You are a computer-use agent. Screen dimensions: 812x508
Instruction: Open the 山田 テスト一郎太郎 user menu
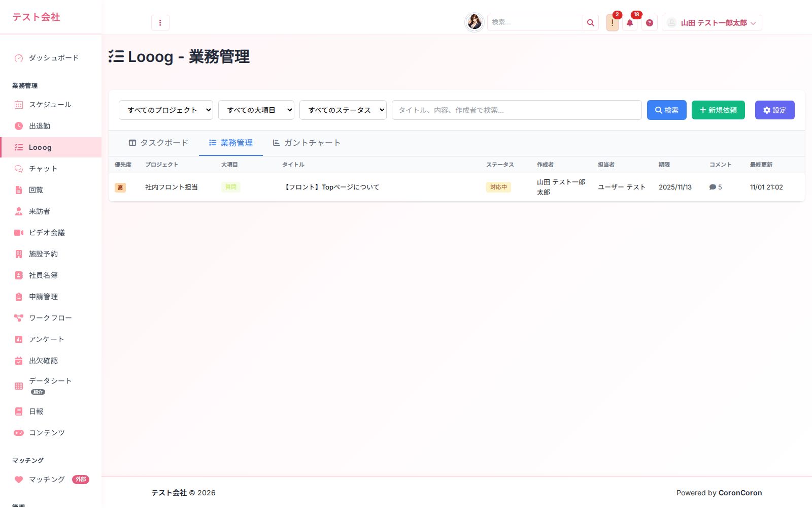click(x=712, y=23)
